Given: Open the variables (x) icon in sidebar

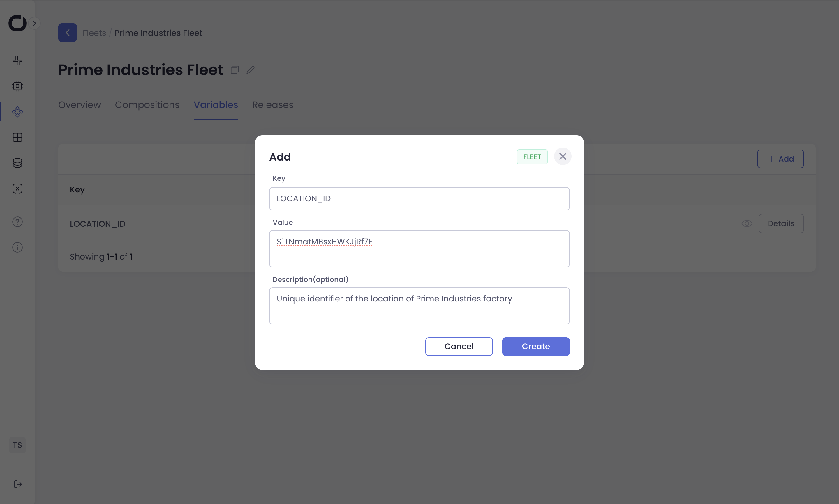Looking at the screenshot, I should pyautogui.click(x=17, y=189).
